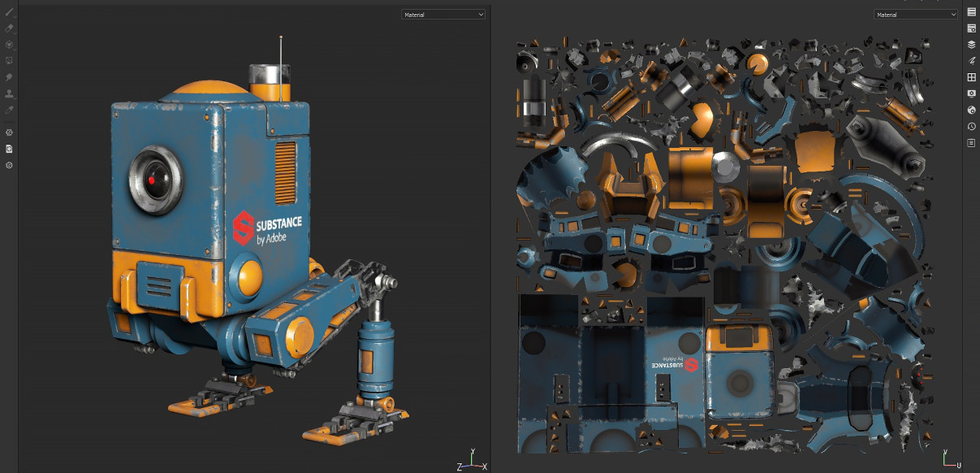Viewport: 980px width, 473px height.
Task: Select the Clone stamp tool
Action: [10, 93]
